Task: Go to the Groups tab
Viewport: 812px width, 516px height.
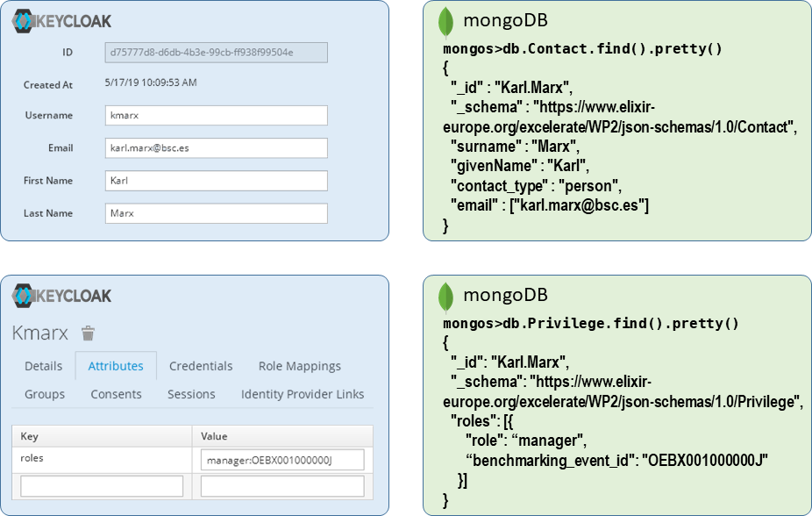Action: [x=45, y=394]
